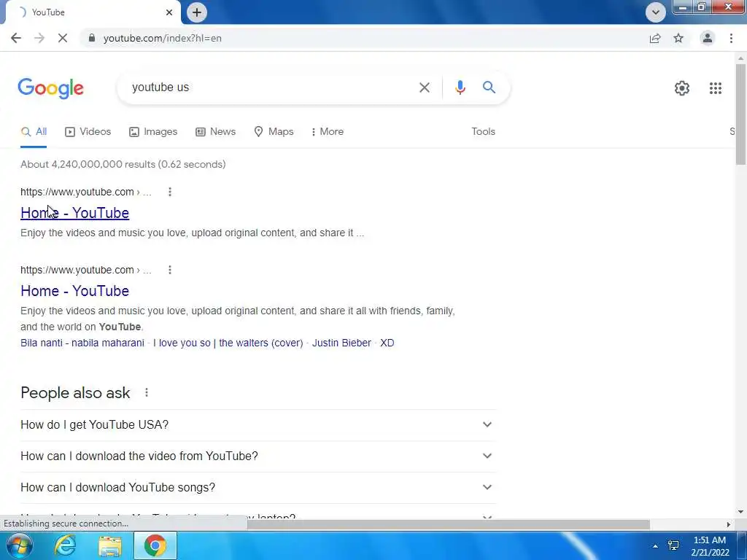Click the Google logo
This screenshot has height=560, width=747.
(x=51, y=88)
